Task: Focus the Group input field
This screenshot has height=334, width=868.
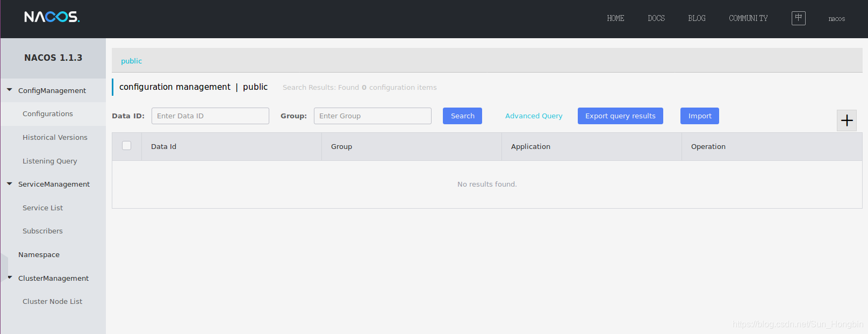Action: click(372, 116)
